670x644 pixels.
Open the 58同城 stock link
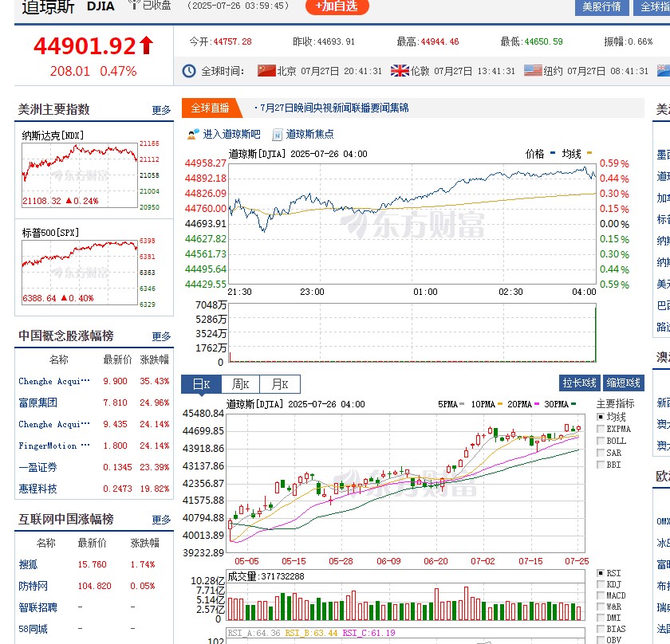pyautogui.click(x=33, y=629)
